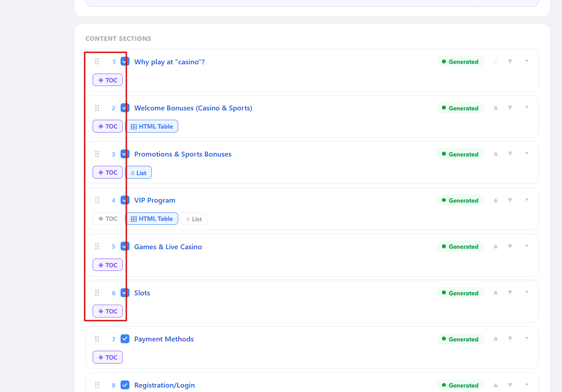Open Promotions & Sports Bonuses title

click(x=183, y=154)
